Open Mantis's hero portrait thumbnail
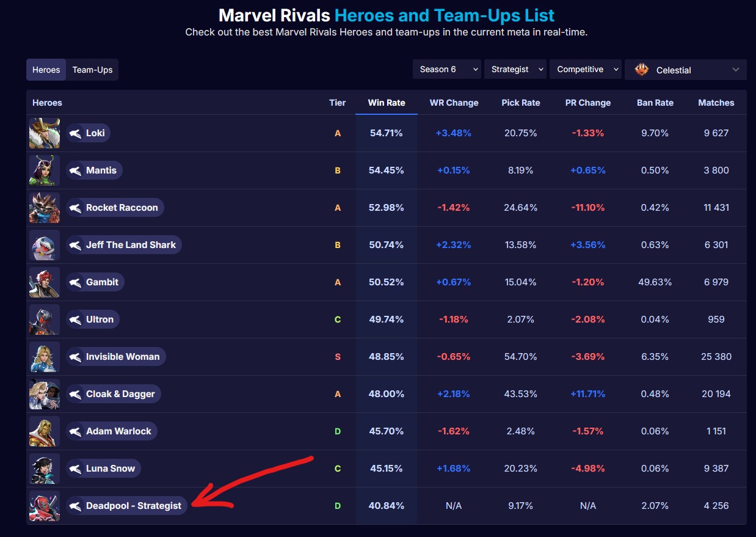The image size is (756, 537). tap(45, 170)
